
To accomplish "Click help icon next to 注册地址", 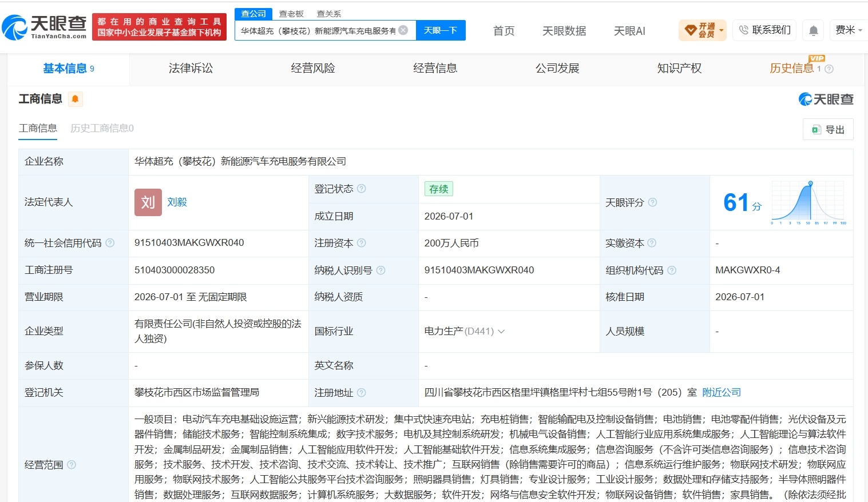I will (x=362, y=393).
